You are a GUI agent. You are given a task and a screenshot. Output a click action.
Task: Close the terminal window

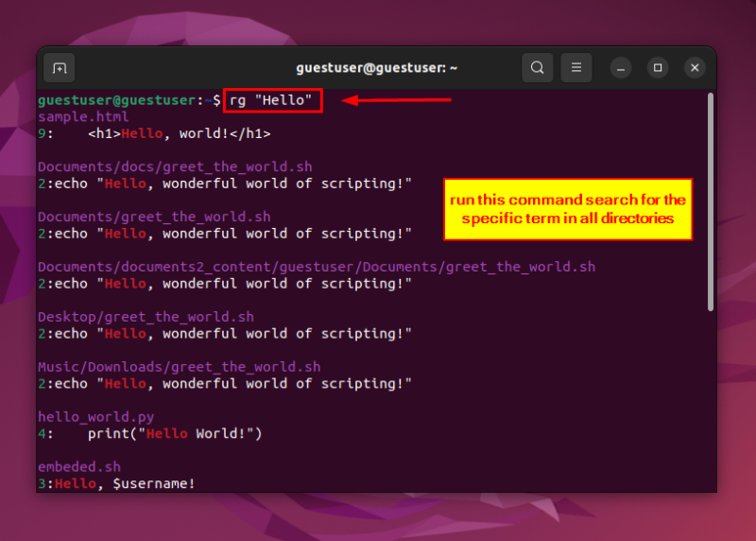click(x=695, y=68)
